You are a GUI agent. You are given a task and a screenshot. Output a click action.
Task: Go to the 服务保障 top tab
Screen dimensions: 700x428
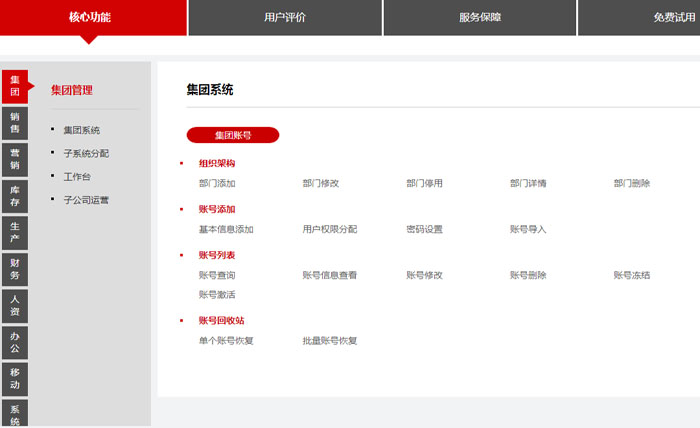tap(479, 17)
